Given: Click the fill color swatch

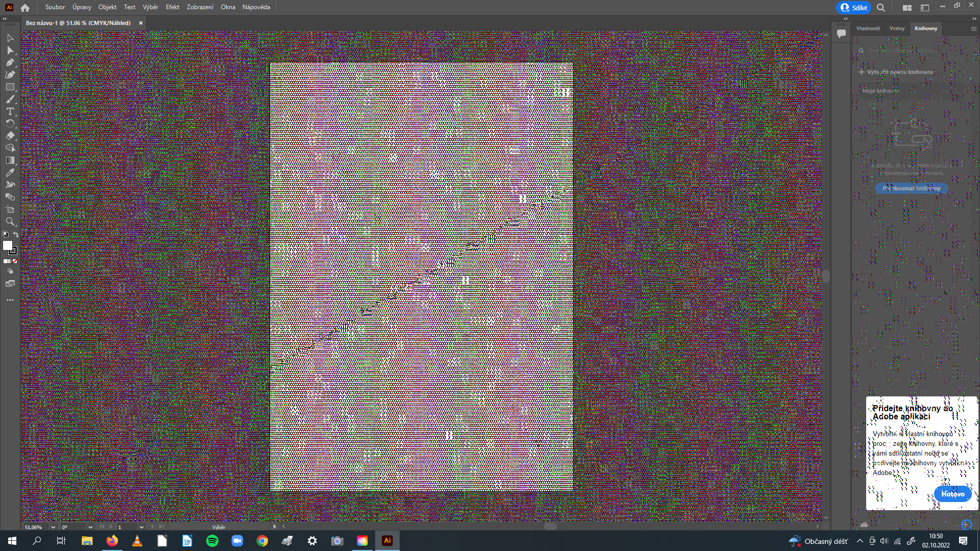Looking at the screenshot, I should click(7, 246).
